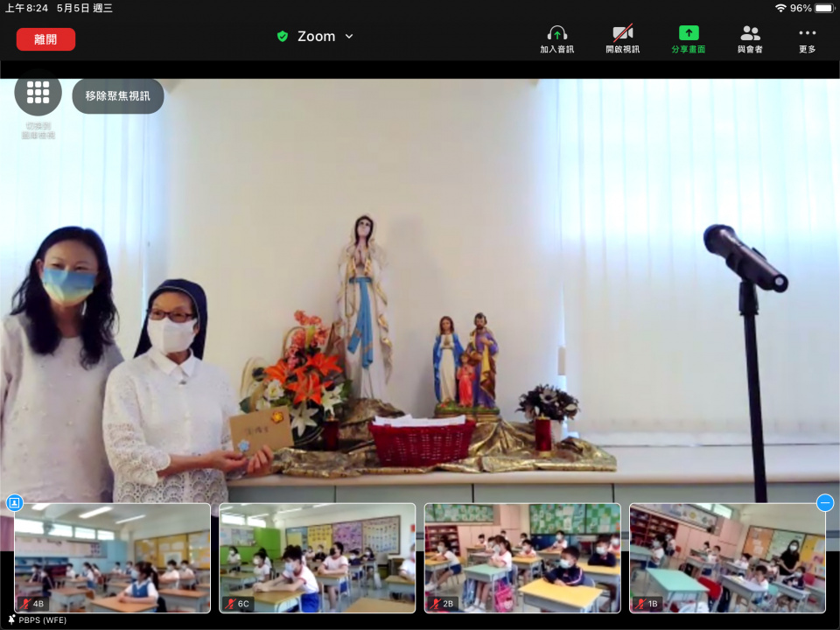Viewport: 840px width, 630px height.
Task: Open the Zoom meeting info dropdown chevron
Action: (349, 37)
